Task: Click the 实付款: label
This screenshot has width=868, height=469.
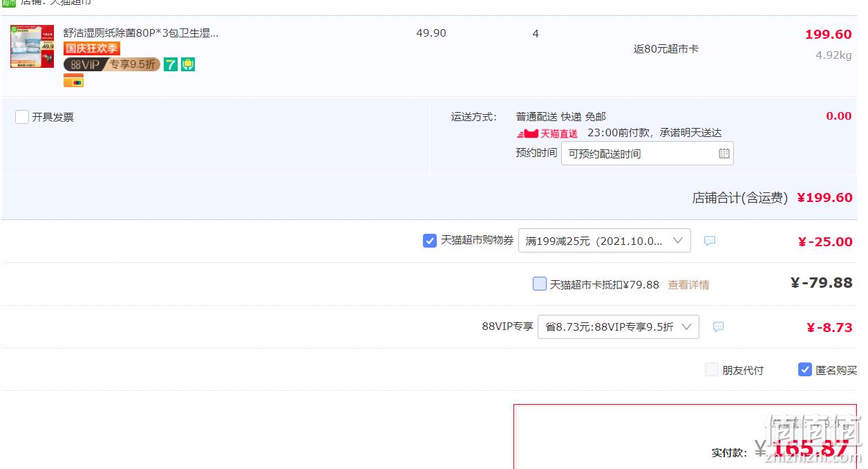Action: click(x=729, y=452)
